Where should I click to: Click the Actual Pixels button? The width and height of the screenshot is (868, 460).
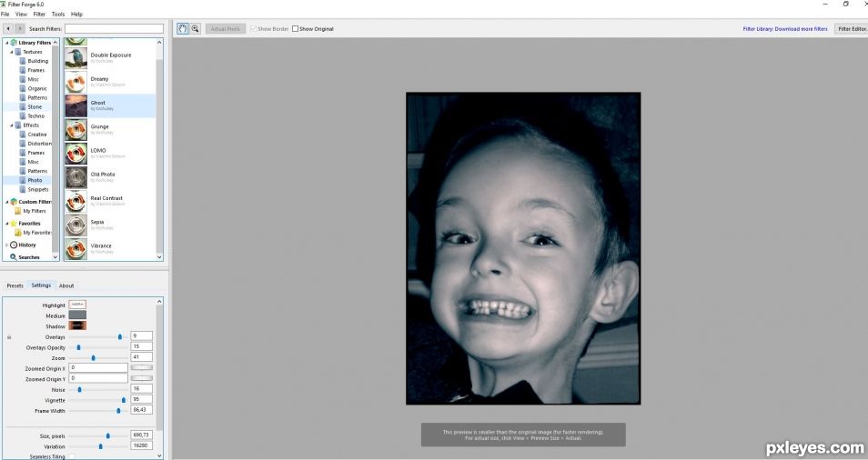coord(226,29)
